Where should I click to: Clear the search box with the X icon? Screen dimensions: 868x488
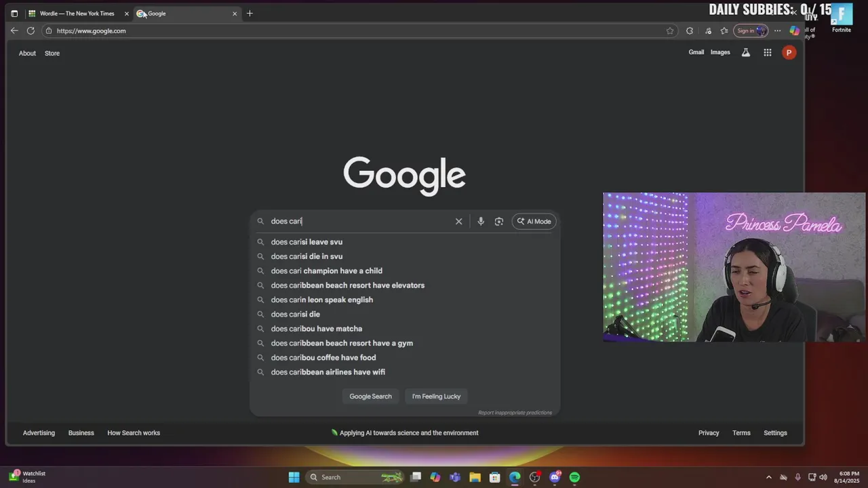coord(459,221)
